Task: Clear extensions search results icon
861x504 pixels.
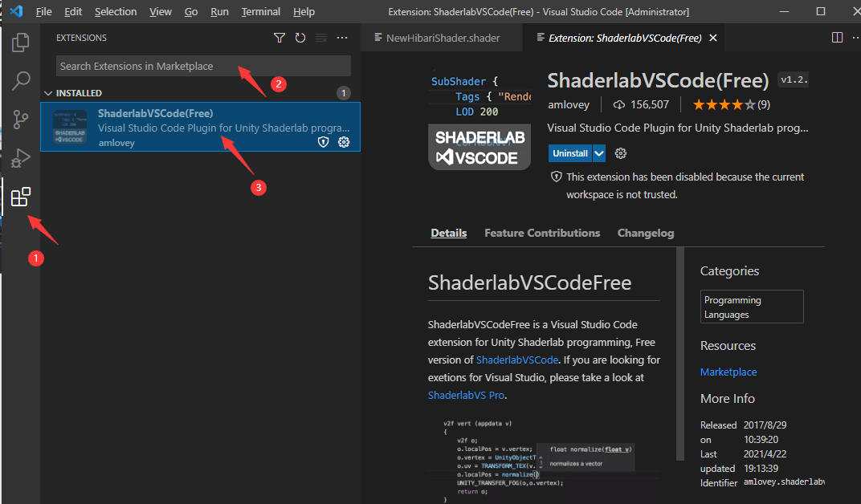Action: [321, 38]
